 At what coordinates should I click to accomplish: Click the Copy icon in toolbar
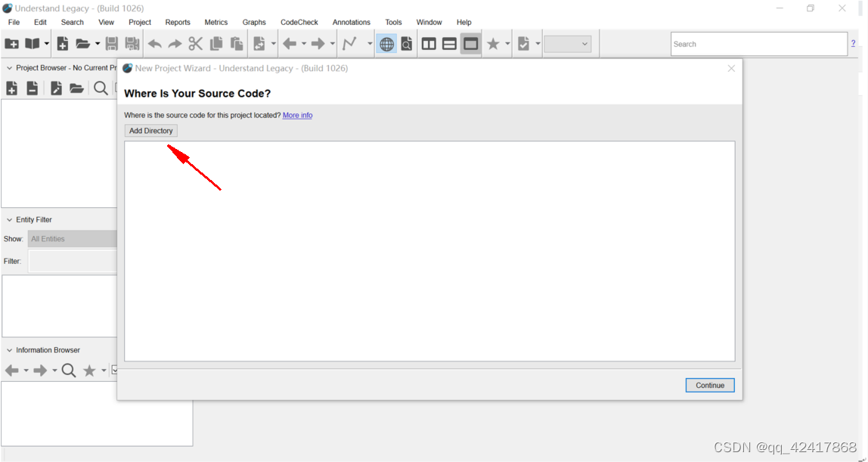pos(216,44)
